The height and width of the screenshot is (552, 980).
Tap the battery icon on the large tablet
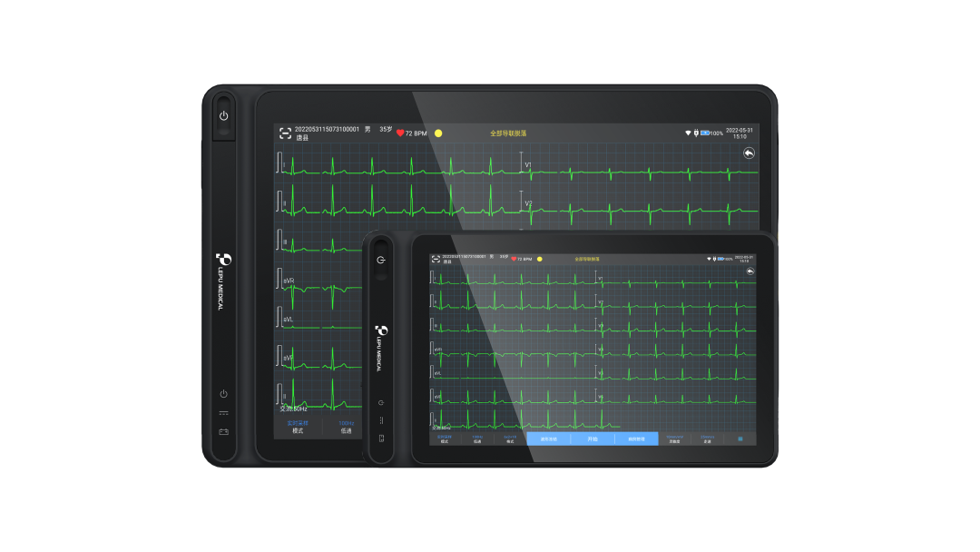pos(705,133)
